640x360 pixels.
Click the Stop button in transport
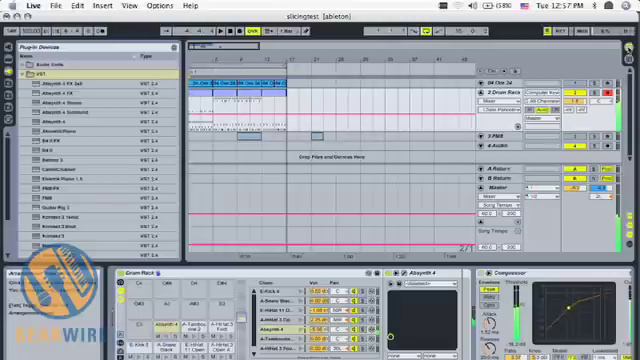pos(230,31)
